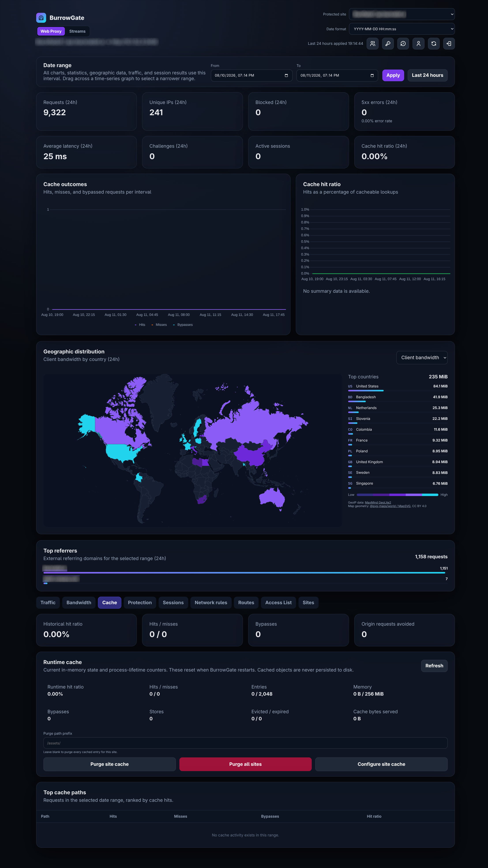The image size is (488, 868).
Task: Click the Netherlands country row
Action: (x=398, y=409)
